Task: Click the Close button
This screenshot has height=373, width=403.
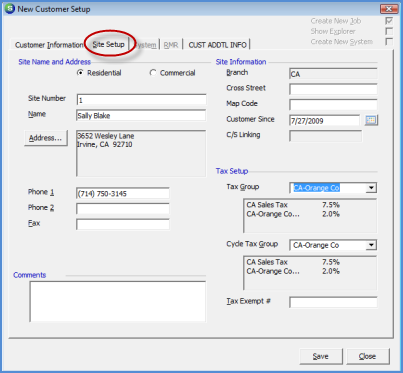Action: [x=367, y=356]
